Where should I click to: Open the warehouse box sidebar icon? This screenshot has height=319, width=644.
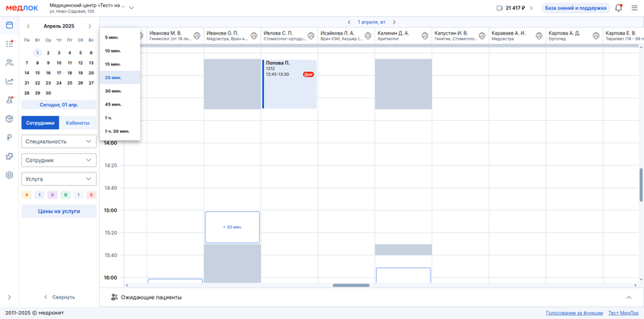coord(9,118)
